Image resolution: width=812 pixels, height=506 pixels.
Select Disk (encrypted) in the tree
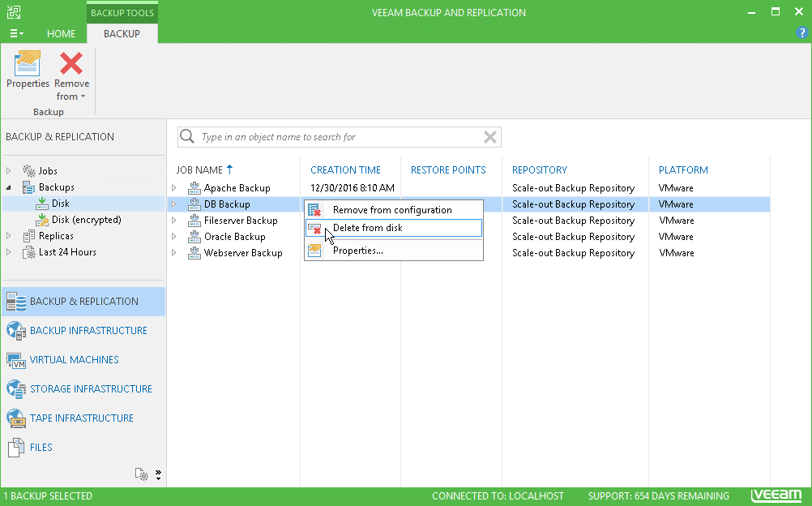tap(86, 220)
